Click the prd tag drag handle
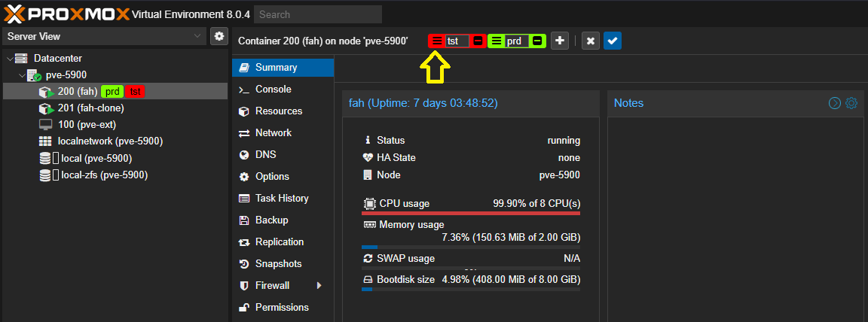This screenshot has width=868, height=322. pos(497,41)
